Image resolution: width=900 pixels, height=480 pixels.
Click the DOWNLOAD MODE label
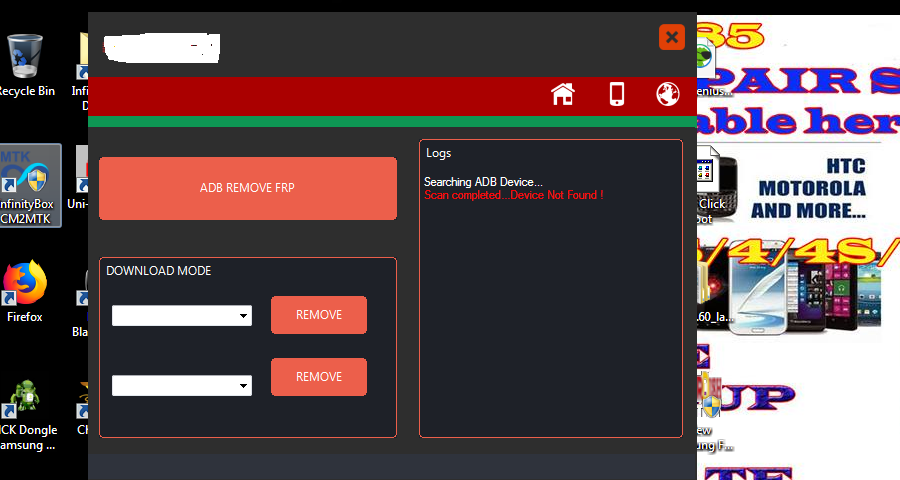158,271
